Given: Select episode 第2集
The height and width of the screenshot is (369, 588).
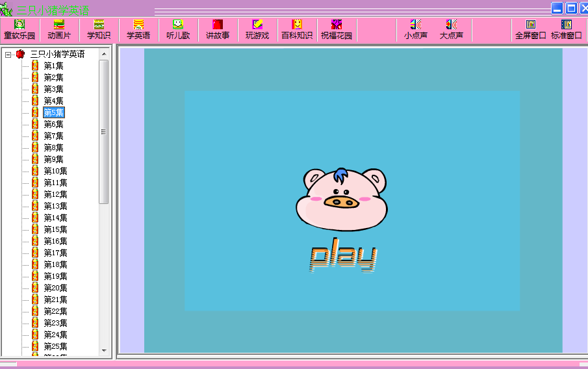Looking at the screenshot, I should pyautogui.click(x=54, y=77).
